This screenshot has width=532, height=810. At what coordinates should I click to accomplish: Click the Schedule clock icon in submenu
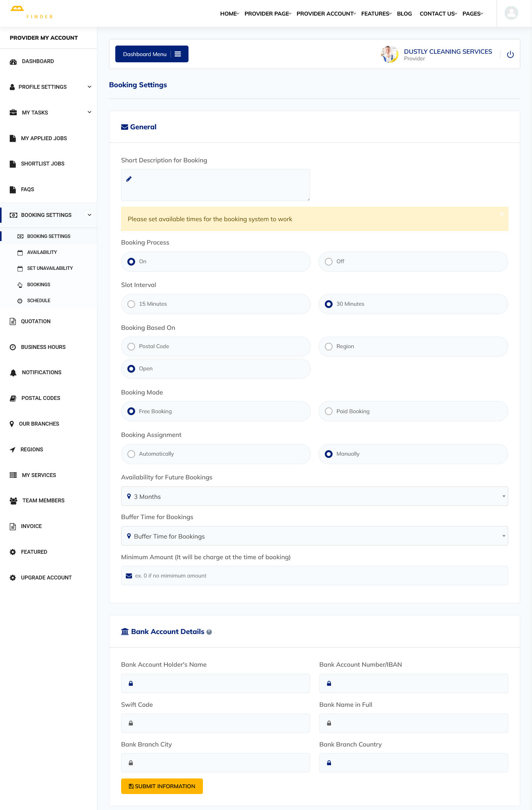pos(20,301)
